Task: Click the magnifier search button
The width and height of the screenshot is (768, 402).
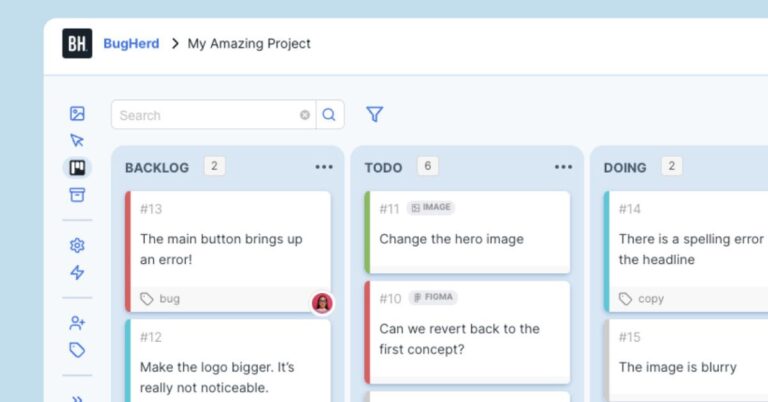Action: click(329, 115)
